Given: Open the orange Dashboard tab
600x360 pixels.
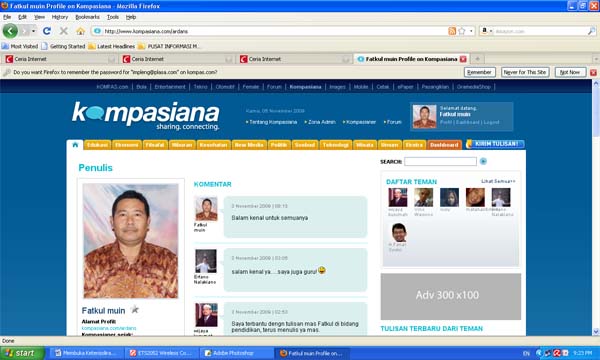Looking at the screenshot, I should 444,145.
